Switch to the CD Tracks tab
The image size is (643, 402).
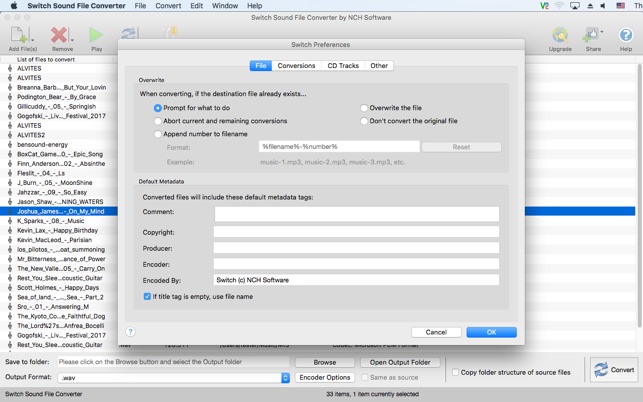click(x=343, y=66)
